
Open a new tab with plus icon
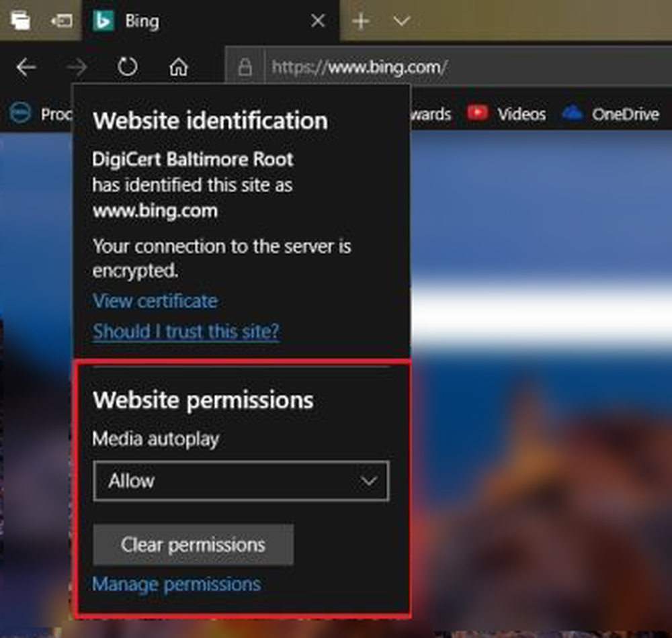tap(361, 21)
